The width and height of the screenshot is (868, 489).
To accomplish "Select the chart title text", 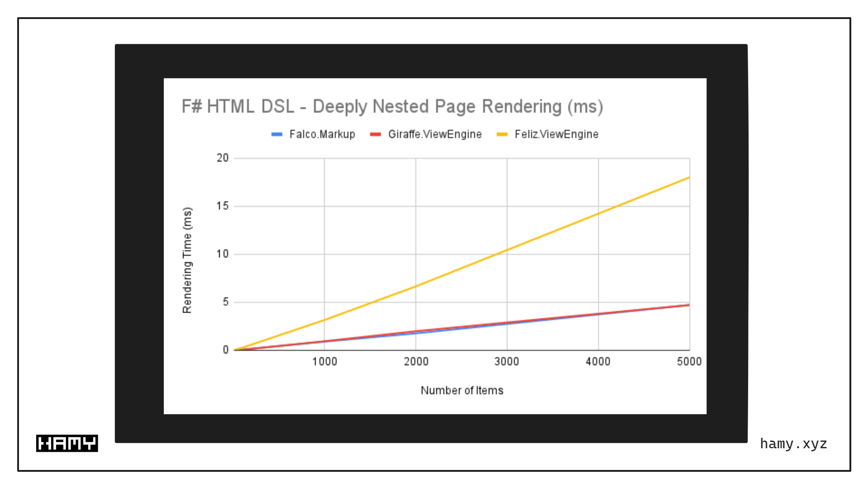I will coord(393,106).
